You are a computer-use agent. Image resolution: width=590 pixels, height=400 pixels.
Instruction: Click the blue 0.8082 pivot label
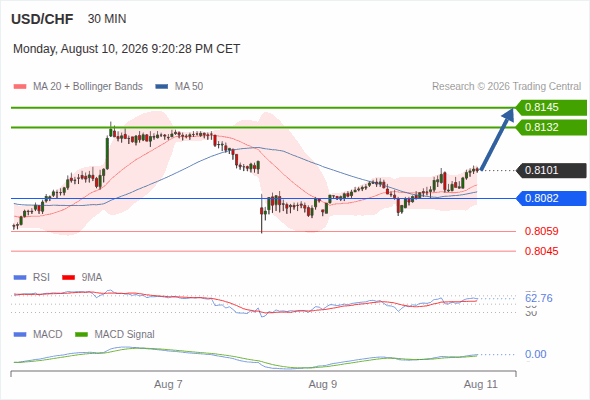(x=551, y=198)
